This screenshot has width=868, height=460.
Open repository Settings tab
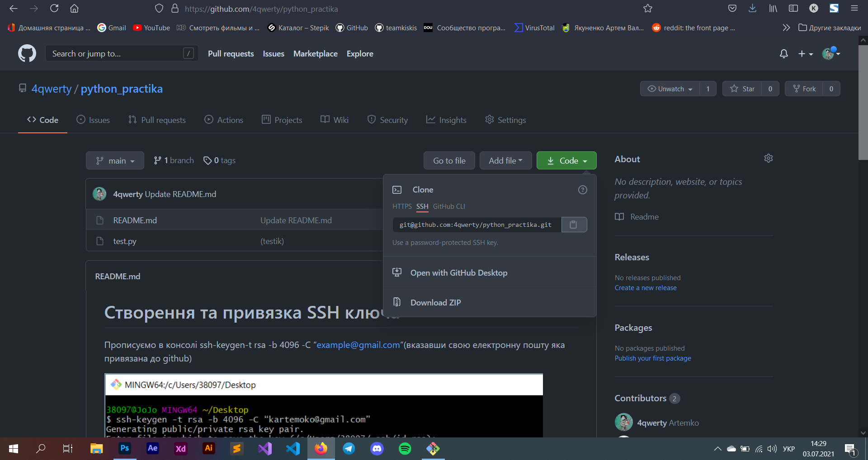pos(505,120)
